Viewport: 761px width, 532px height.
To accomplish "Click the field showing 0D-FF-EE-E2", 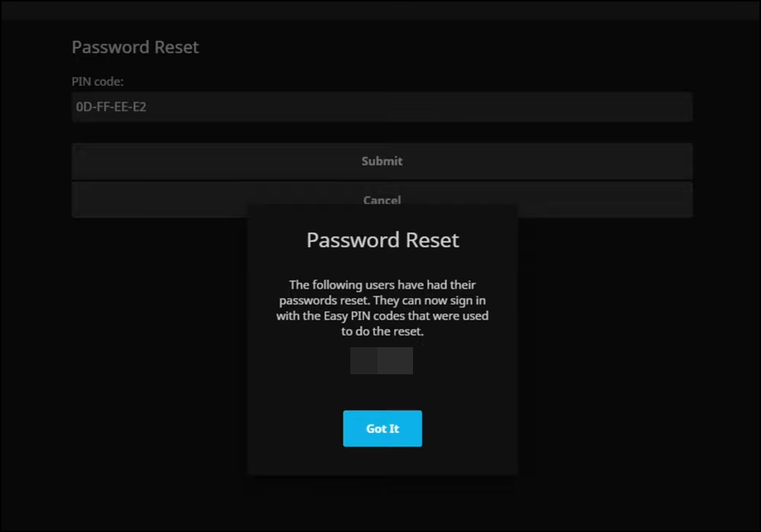I will coord(382,107).
